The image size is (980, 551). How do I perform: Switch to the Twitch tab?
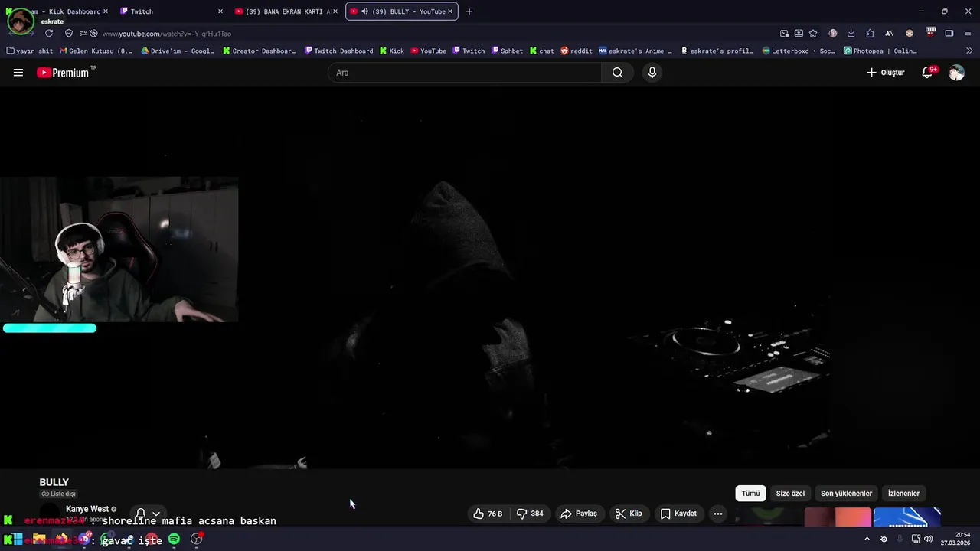pos(168,11)
